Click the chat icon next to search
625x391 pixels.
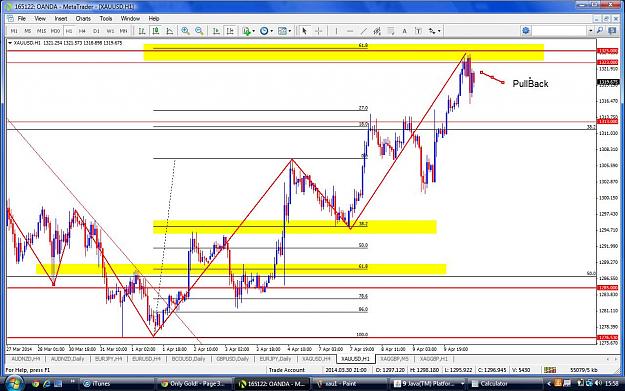pos(613,31)
